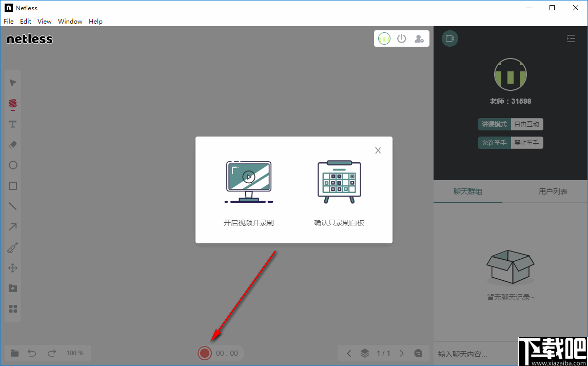
Task: Click the undo icon in the bottom bar
Action: click(x=31, y=353)
